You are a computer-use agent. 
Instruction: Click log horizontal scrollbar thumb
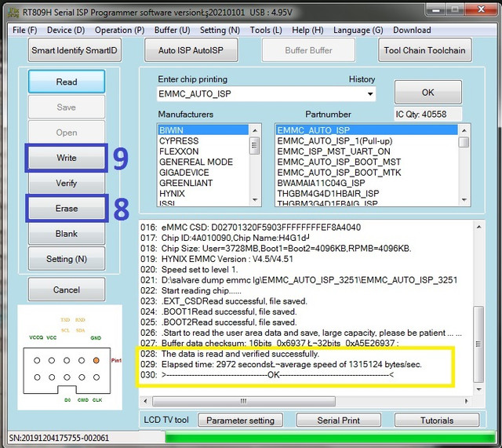(x=244, y=401)
